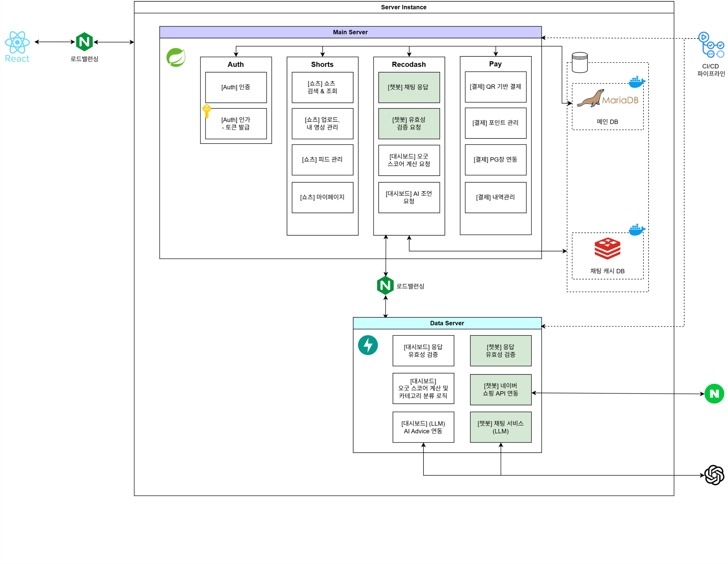Select the [Auth] 인증 box
Image resolution: width=728 pixels, height=564 pixels.
(236, 87)
